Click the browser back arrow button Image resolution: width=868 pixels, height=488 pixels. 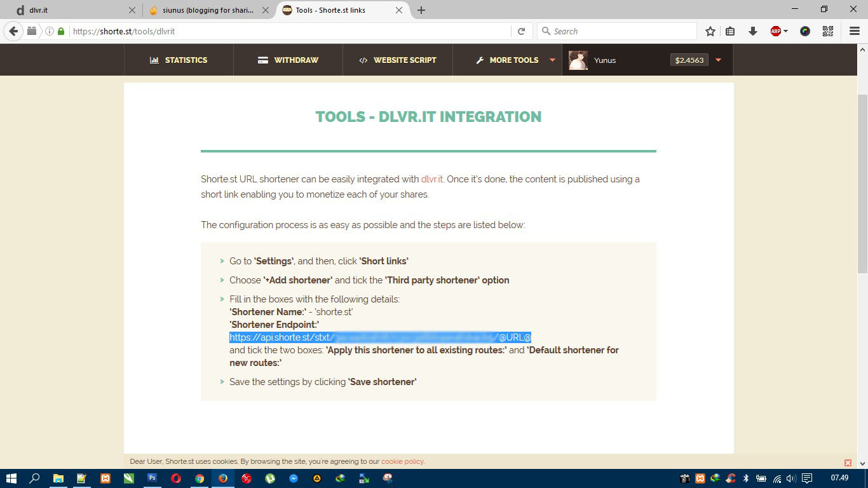[x=13, y=31]
